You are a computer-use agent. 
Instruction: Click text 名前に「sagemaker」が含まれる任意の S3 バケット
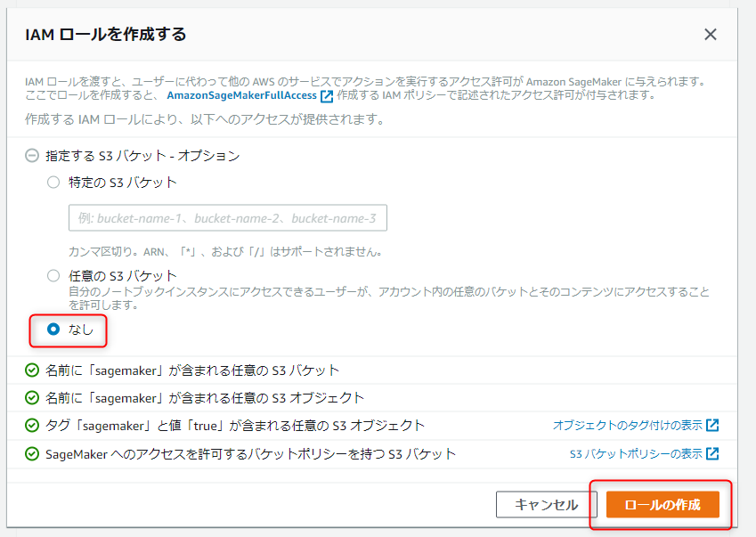pos(192,370)
